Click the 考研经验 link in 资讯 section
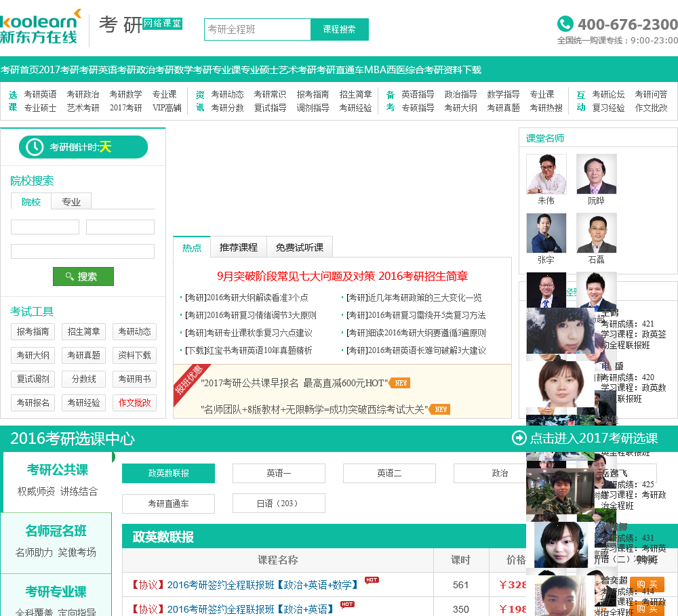The image size is (678, 616). tap(355, 108)
